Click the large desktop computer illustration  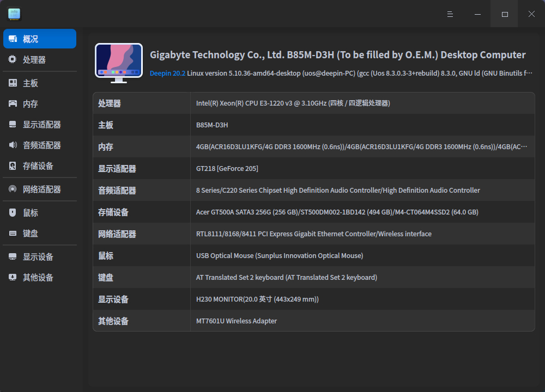point(119,63)
